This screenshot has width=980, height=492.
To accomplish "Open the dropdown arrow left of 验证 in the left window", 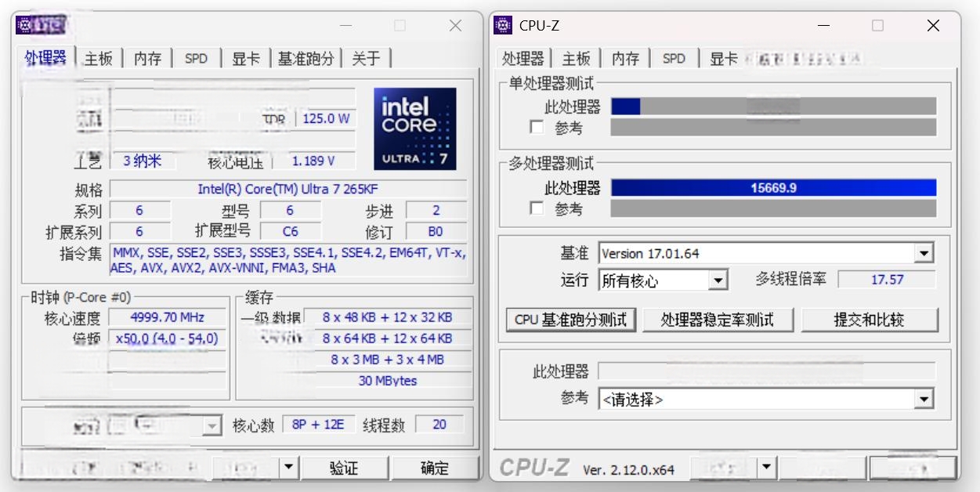I will (x=289, y=468).
